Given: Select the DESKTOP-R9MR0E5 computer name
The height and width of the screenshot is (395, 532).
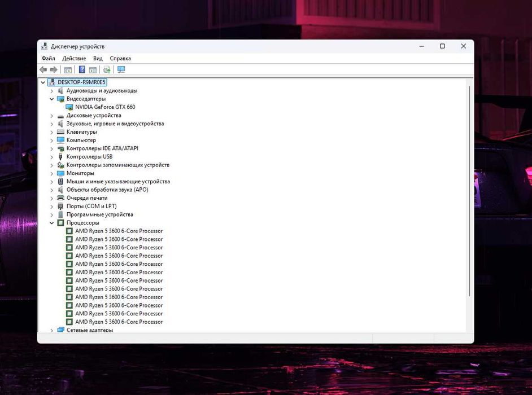Looking at the screenshot, I should pos(81,82).
